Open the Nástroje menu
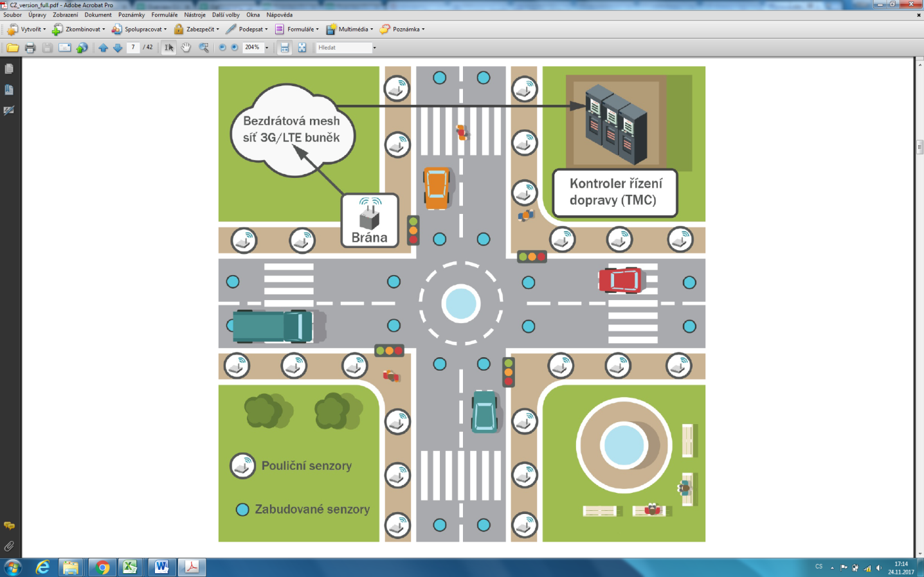 pyautogui.click(x=195, y=15)
